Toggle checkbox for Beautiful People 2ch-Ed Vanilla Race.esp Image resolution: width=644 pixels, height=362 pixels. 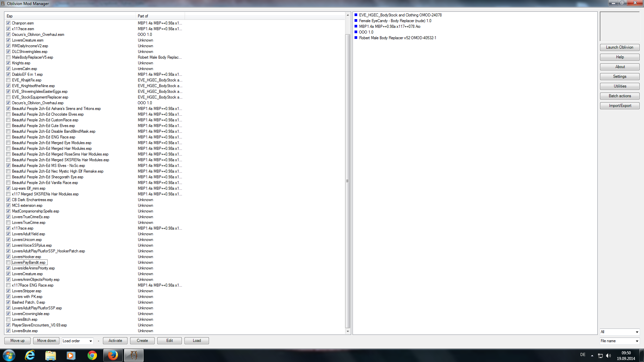(9, 183)
